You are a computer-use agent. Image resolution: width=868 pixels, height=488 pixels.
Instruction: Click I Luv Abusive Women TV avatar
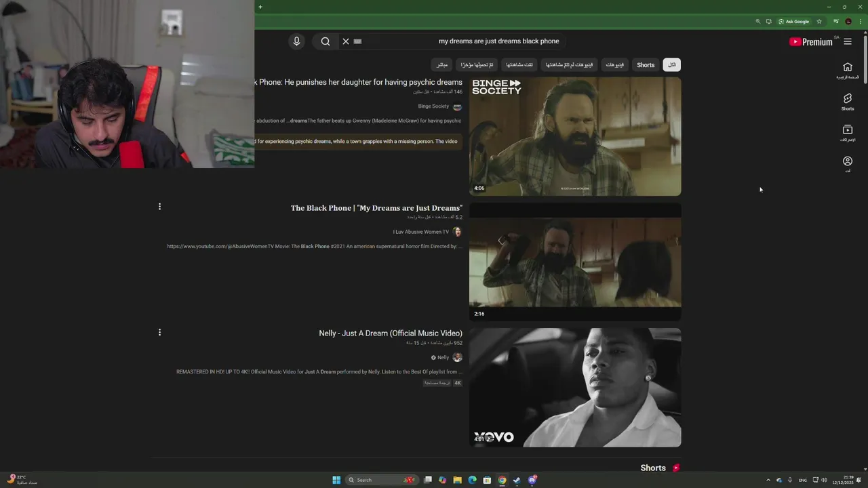coord(457,232)
